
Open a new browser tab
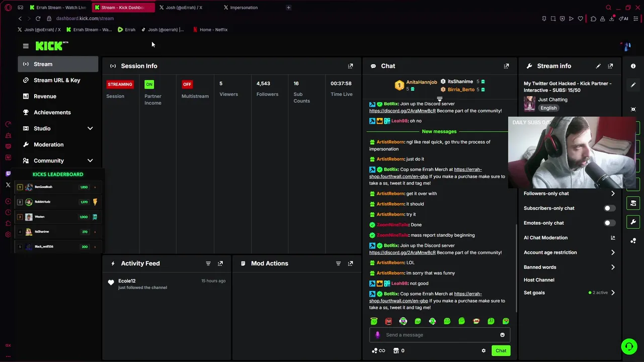288,8
